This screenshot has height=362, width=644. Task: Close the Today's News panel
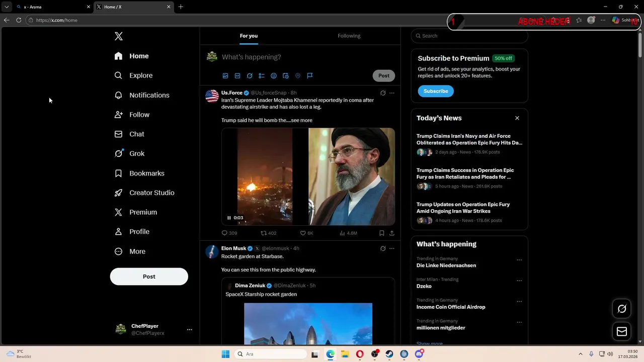tap(517, 118)
